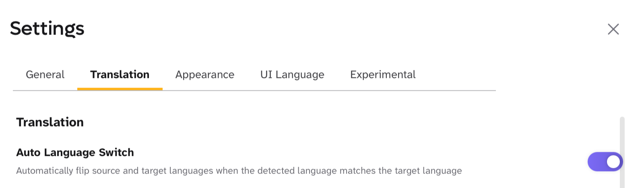644x188 pixels.
Task: Click the Translation section heading
Action: pyautogui.click(x=50, y=122)
